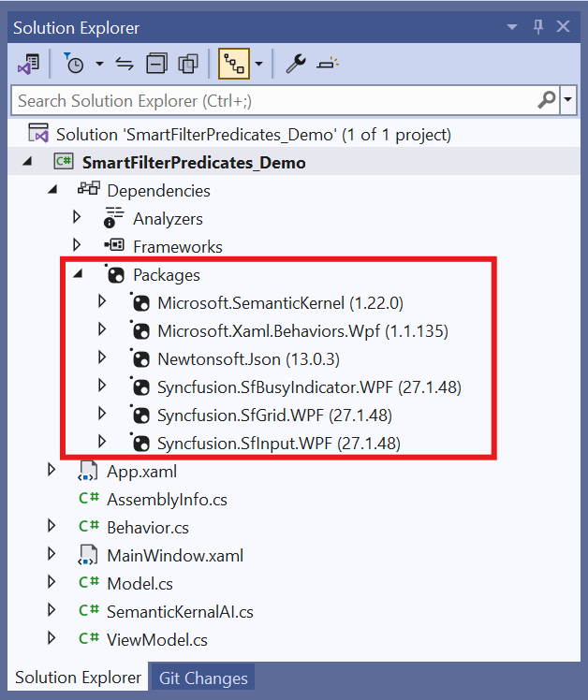
Task: Click the search magnifier icon
Action: coord(547,99)
